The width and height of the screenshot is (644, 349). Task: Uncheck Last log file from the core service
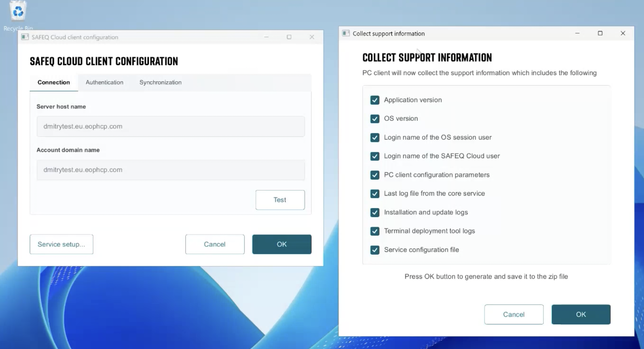click(375, 194)
